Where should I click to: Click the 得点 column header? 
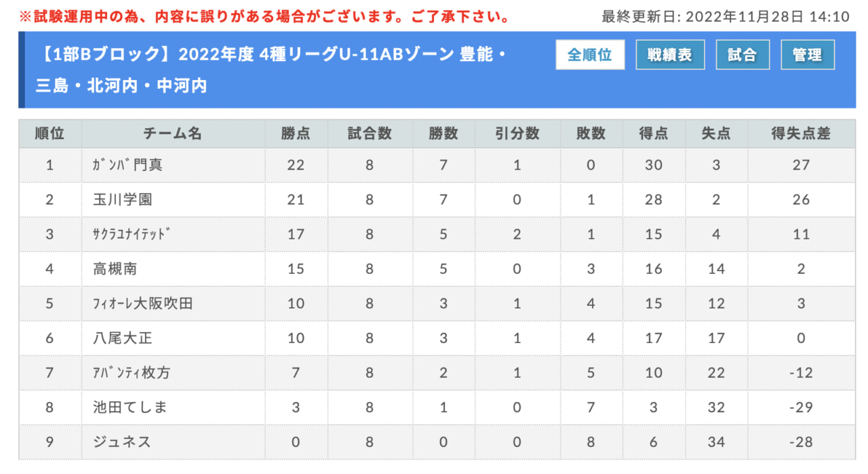pos(654,134)
